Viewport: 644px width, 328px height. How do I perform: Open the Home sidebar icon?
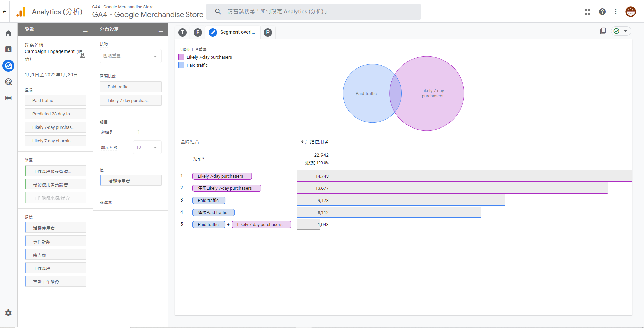point(8,33)
